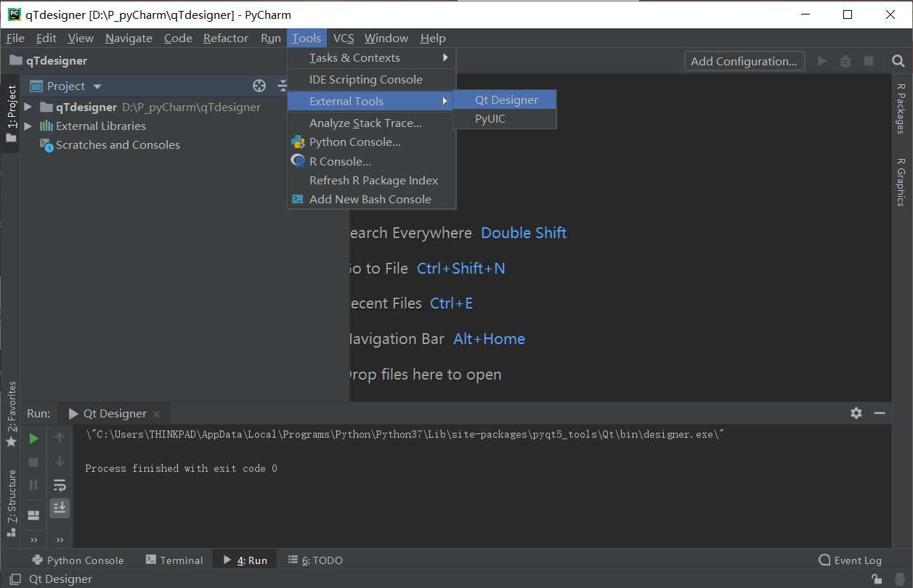Close the open Tools menu via Tools
The width and height of the screenshot is (913, 588).
pyautogui.click(x=307, y=38)
